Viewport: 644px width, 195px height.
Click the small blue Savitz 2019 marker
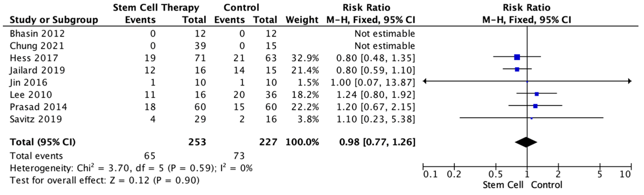531,118
